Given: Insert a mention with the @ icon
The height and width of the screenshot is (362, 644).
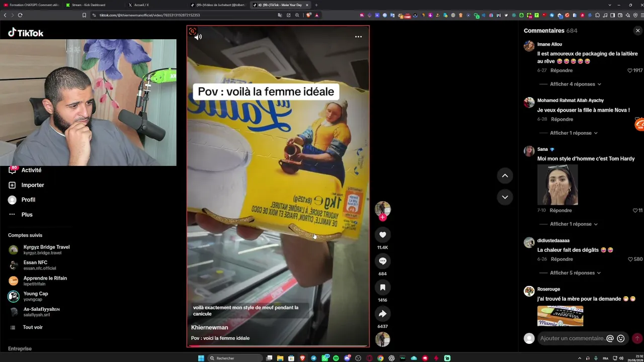Looking at the screenshot, I should [x=610, y=338].
